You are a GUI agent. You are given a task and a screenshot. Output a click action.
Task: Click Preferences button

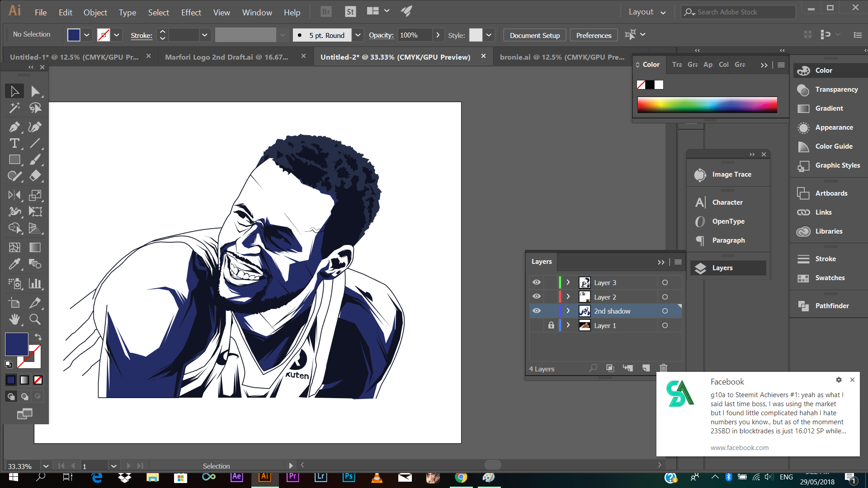coord(594,35)
